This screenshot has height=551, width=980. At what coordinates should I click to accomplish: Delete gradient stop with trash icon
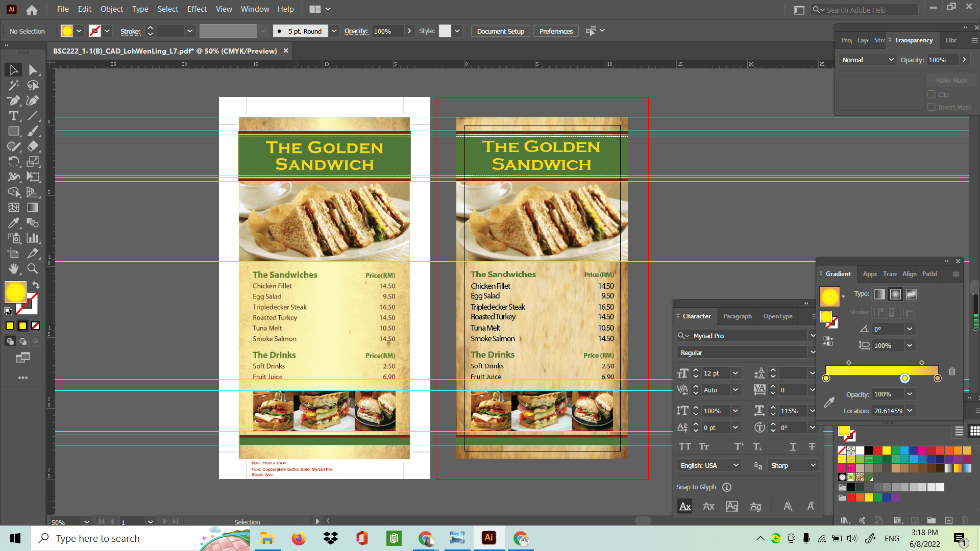952,371
